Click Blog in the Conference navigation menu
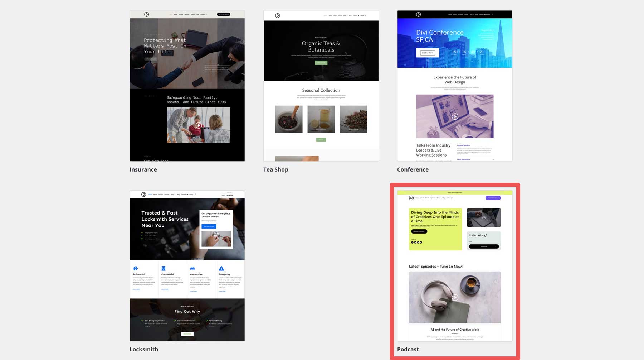 coord(477,14)
